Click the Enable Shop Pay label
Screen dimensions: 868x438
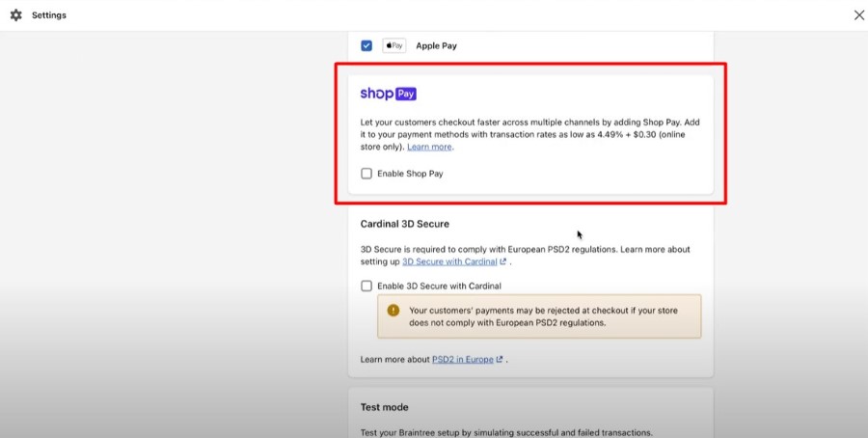click(410, 174)
